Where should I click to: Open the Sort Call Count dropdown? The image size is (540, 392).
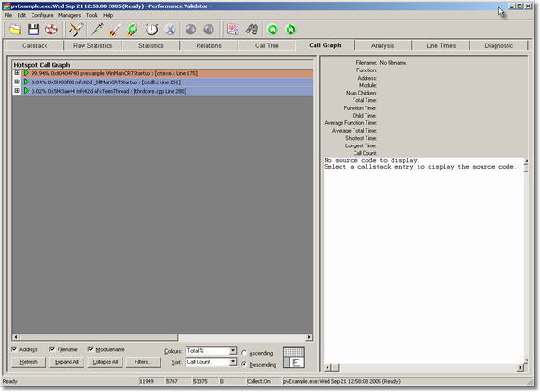click(212, 362)
